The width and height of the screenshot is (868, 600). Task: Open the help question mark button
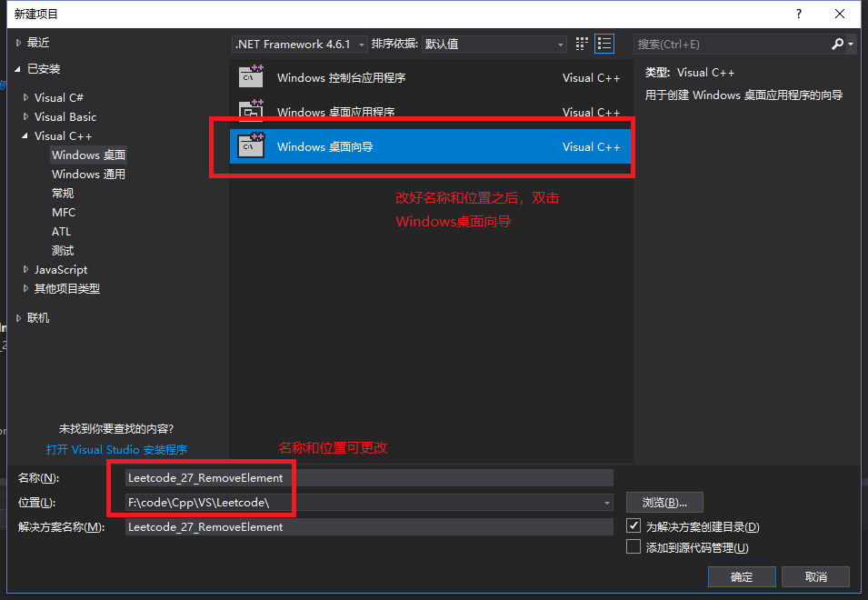pyautogui.click(x=799, y=14)
